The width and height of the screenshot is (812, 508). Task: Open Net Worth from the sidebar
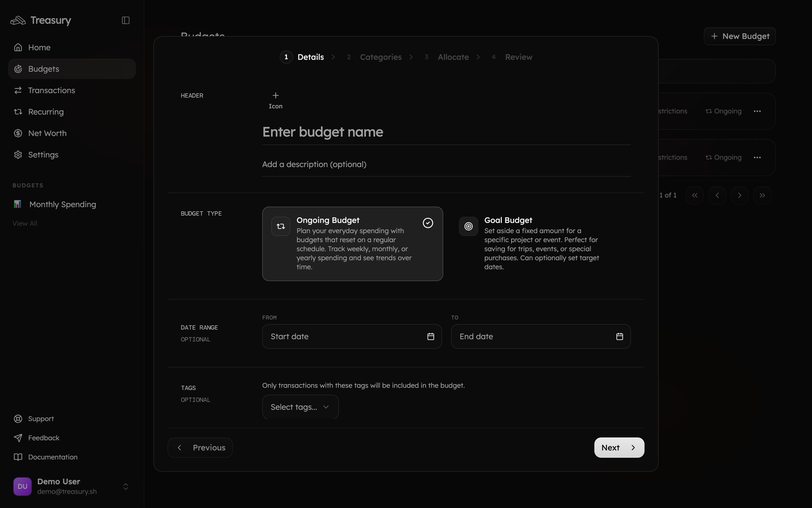pos(72,133)
